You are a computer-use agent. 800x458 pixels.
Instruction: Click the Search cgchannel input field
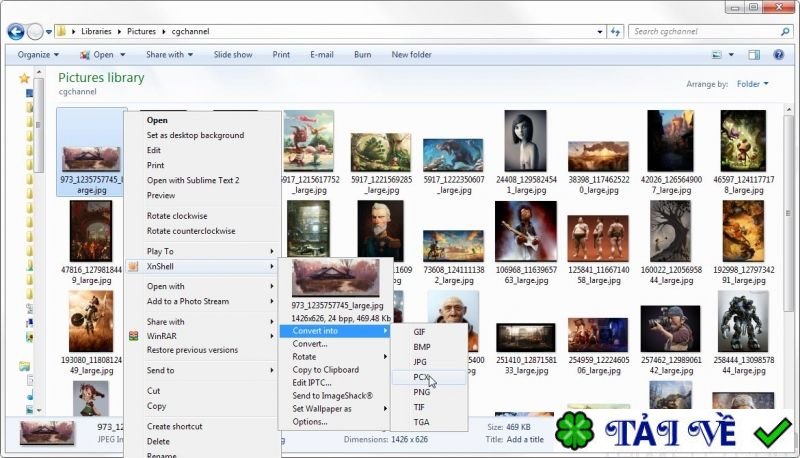click(700, 32)
